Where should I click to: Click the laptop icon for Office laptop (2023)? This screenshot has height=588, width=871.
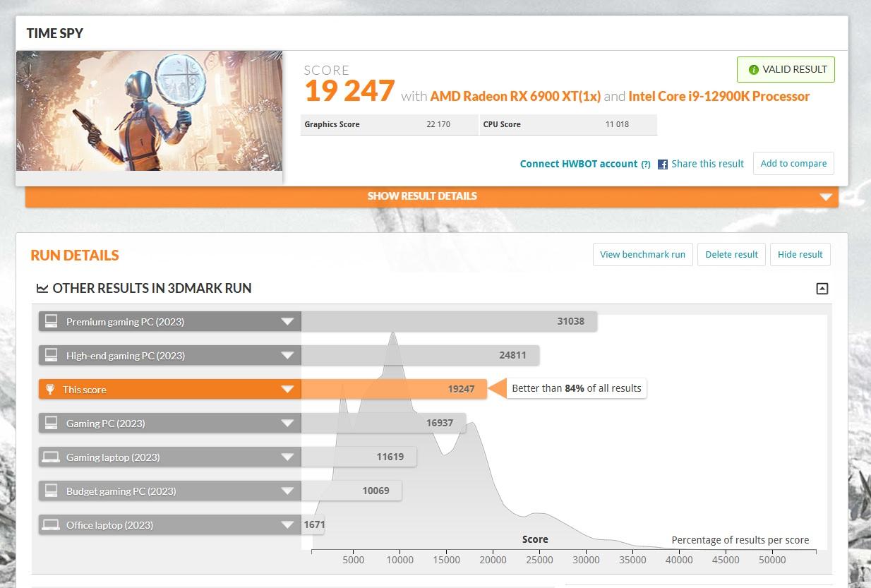coord(51,524)
